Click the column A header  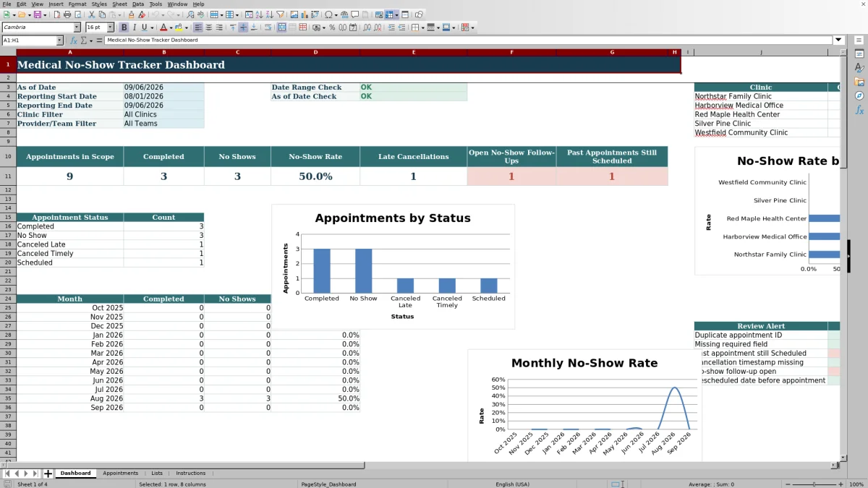coord(70,52)
